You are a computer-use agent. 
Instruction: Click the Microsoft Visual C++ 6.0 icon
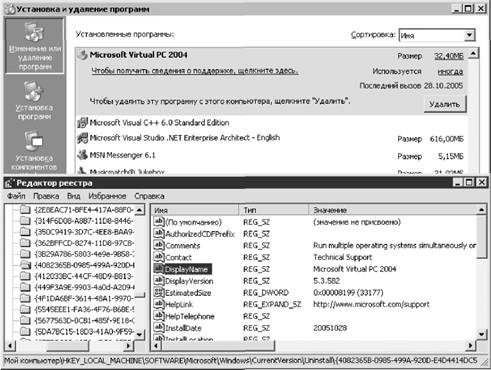(82, 123)
